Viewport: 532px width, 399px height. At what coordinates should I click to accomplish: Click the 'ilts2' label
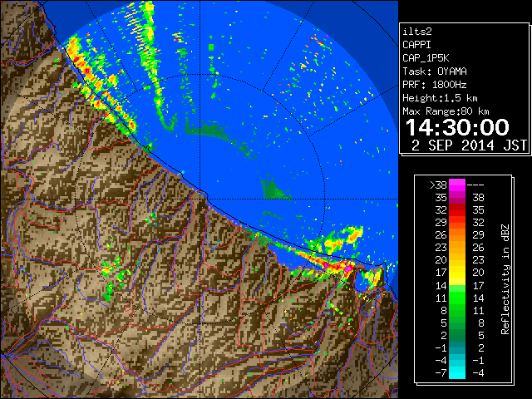tap(417, 32)
